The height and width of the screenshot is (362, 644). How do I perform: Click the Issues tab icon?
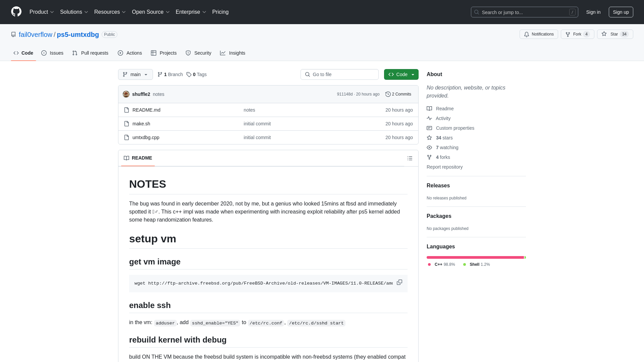[44, 53]
